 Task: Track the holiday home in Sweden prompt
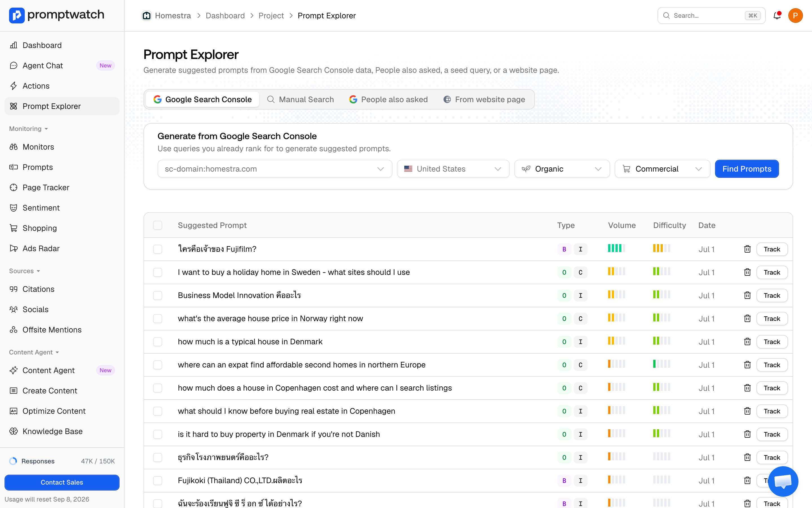tap(772, 272)
